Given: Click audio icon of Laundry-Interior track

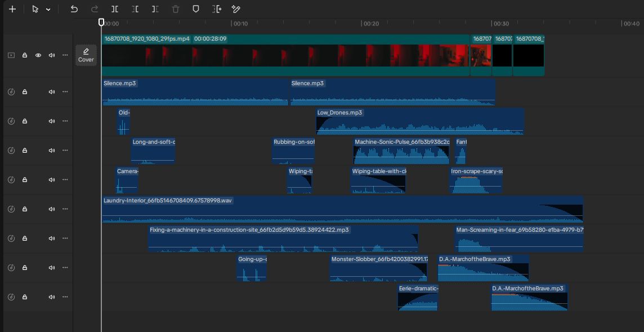Looking at the screenshot, I should (11, 209).
